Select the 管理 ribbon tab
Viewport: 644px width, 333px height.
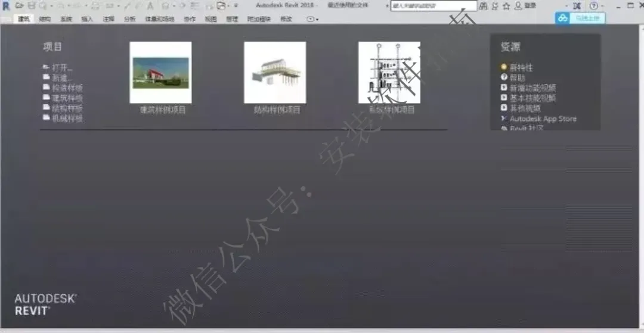[232, 19]
